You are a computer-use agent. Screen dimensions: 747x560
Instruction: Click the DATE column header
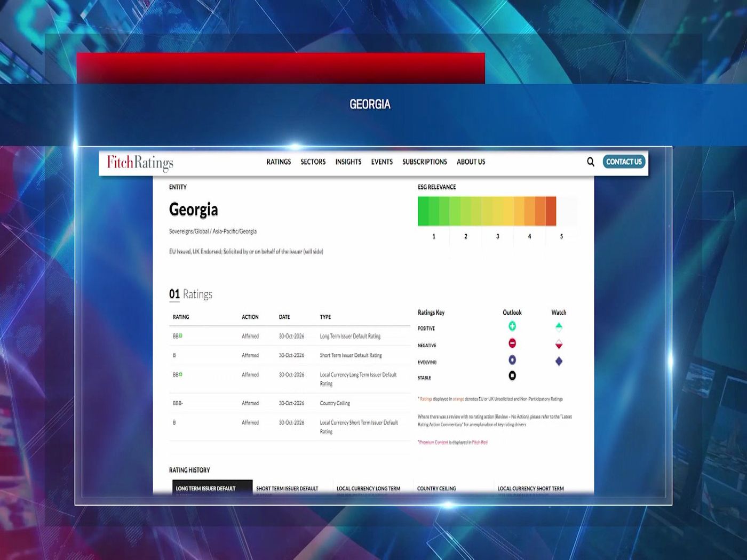point(284,317)
